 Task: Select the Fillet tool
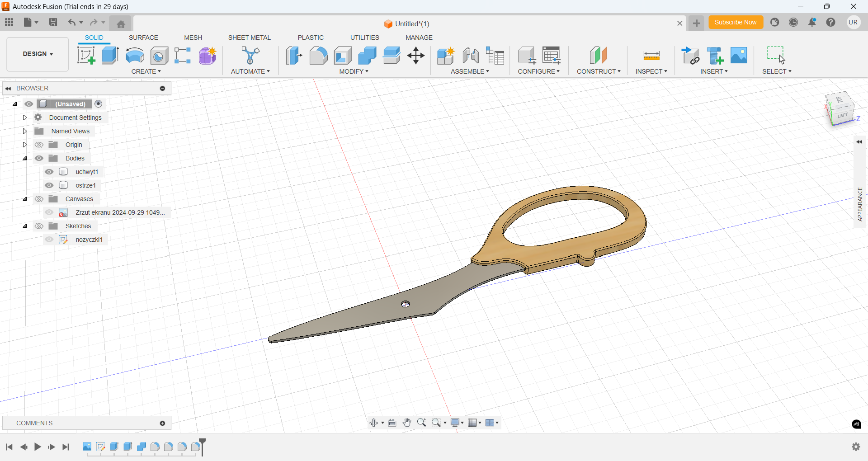coord(318,56)
